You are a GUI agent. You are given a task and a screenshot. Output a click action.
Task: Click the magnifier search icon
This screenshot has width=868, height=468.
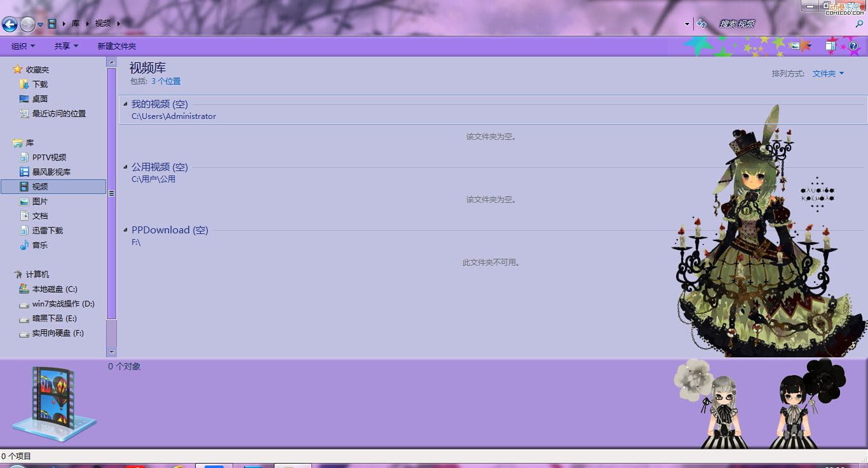tap(859, 24)
